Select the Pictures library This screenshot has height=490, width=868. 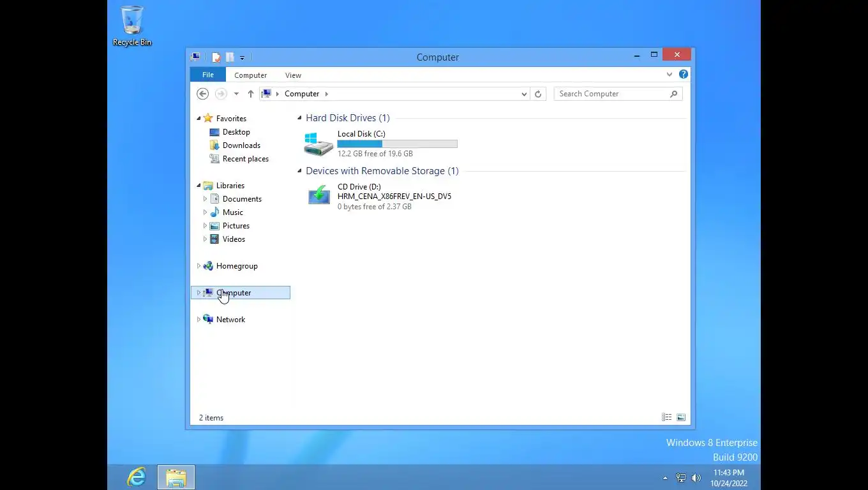[x=236, y=226]
